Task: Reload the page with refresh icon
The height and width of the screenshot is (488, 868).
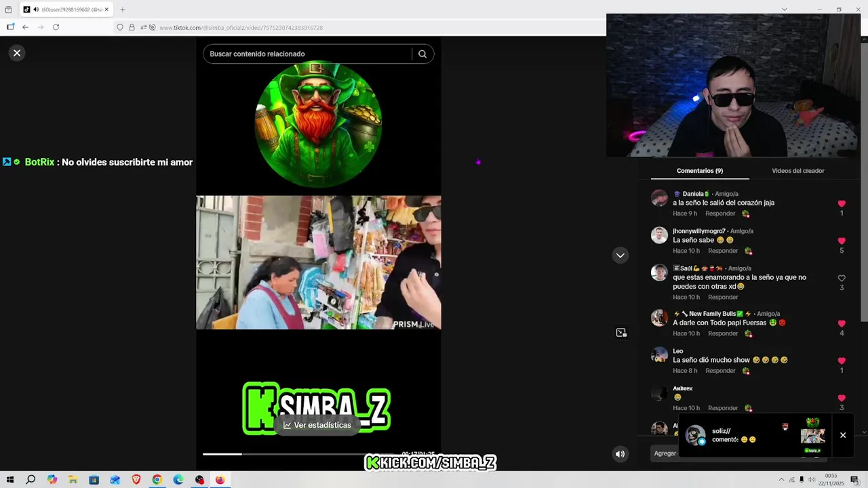Action: click(x=56, y=27)
